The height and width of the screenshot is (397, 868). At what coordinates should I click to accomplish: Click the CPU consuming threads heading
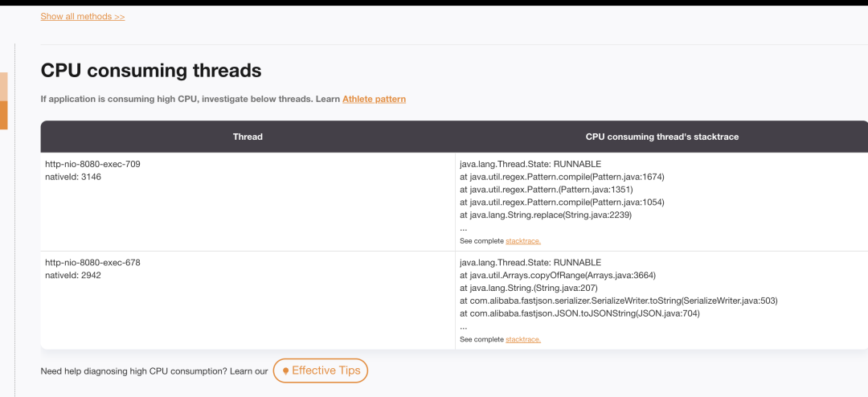[150, 71]
